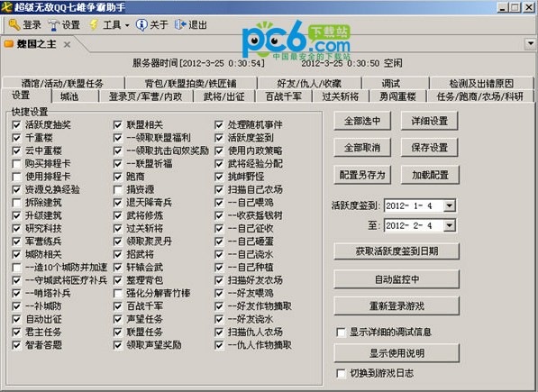Click the 退出 exit door icon
This screenshot has height=392, width=538.
180,24
